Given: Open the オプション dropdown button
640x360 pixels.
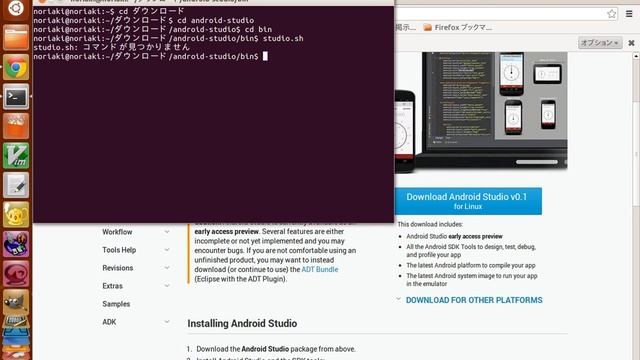Looking at the screenshot, I should [600, 42].
